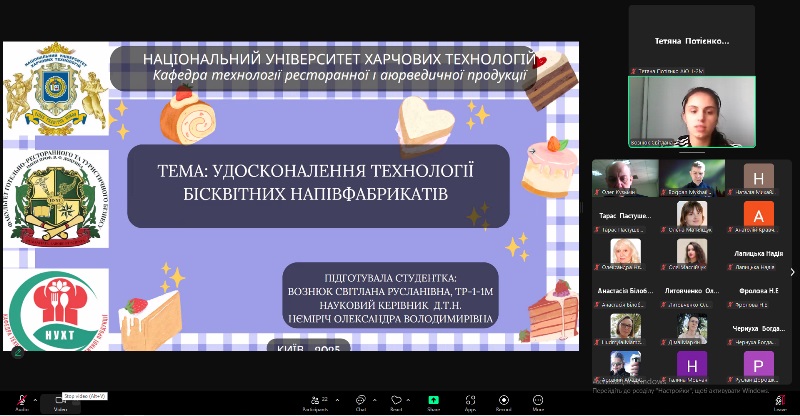Image resolution: width=800 pixels, height=416 pixels.
Task: Select the dark purple 'Н' avatar tile
Action: 692,366
